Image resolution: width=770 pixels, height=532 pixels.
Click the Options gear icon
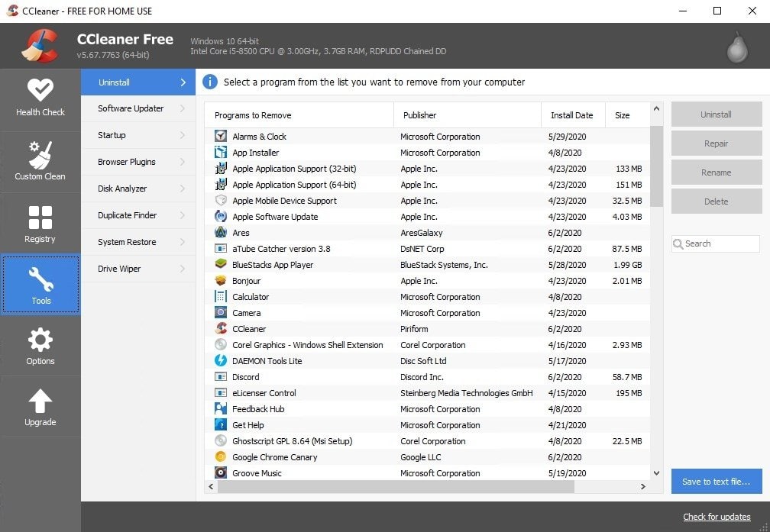[40, 340]
